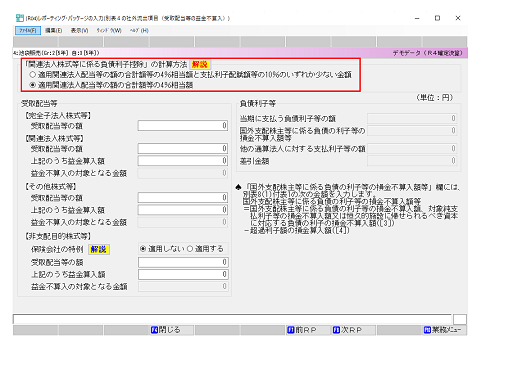Click the long message bar above function keys
522x374 pixels.
tap(232, 319)
